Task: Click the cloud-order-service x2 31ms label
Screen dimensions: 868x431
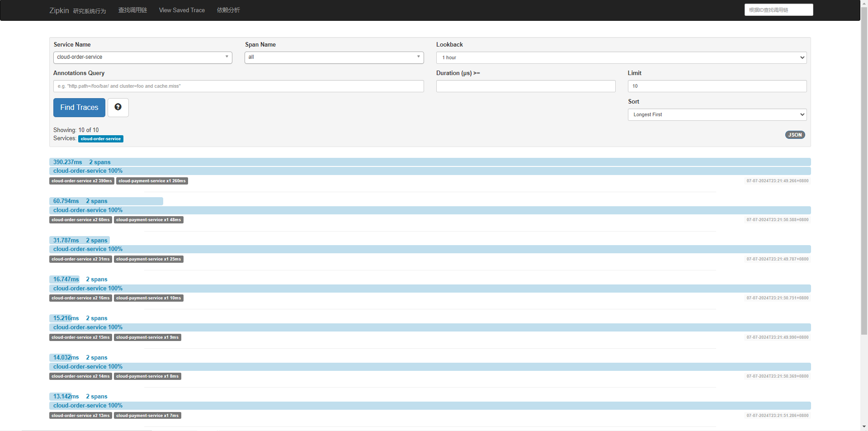Action: (x=80, y=259)
